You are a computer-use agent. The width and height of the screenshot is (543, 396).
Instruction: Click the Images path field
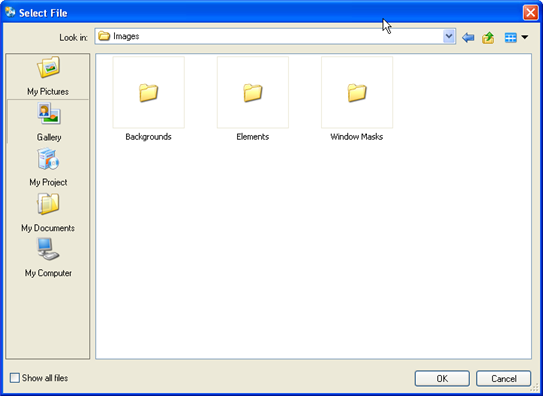pos(275,36)
